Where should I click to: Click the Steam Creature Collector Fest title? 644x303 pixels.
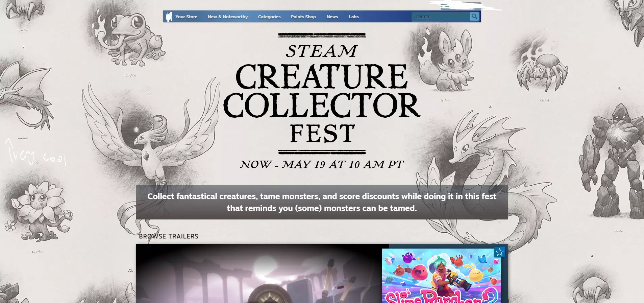[x=322, y=94]
